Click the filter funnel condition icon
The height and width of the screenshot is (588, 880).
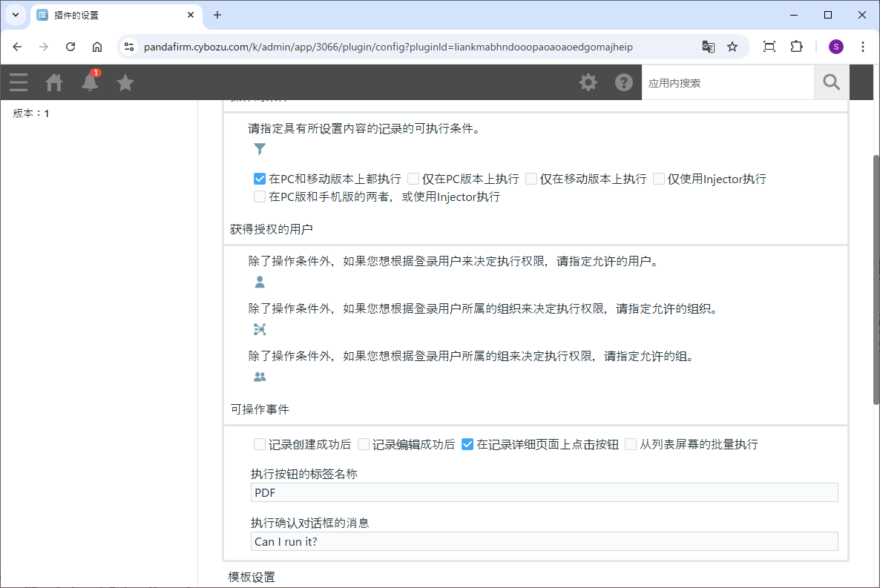(x=260, y=149)
